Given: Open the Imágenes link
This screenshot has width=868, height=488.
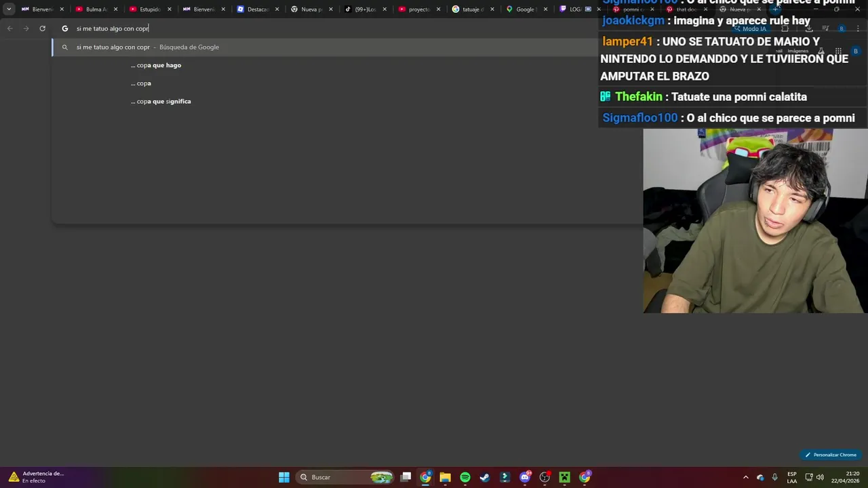Looking at the screenshot, I should click(x=797, y=51).
